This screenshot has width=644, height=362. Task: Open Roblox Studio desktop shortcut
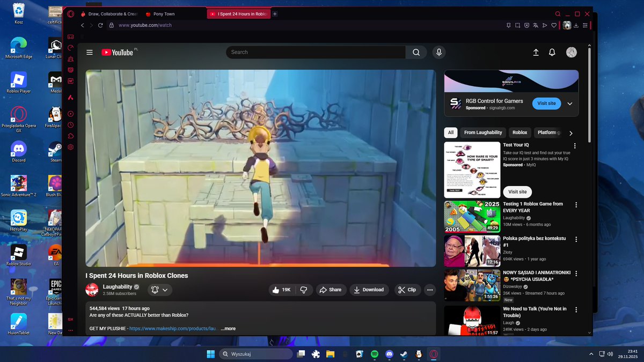pyautogui.click(x=19, y=255)
